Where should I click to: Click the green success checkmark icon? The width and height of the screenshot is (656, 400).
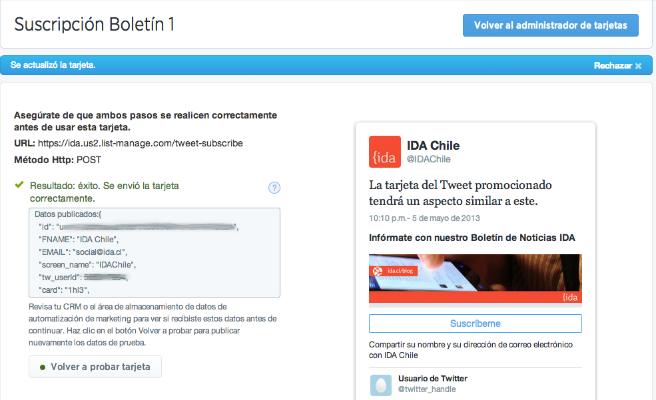point(19,185)
